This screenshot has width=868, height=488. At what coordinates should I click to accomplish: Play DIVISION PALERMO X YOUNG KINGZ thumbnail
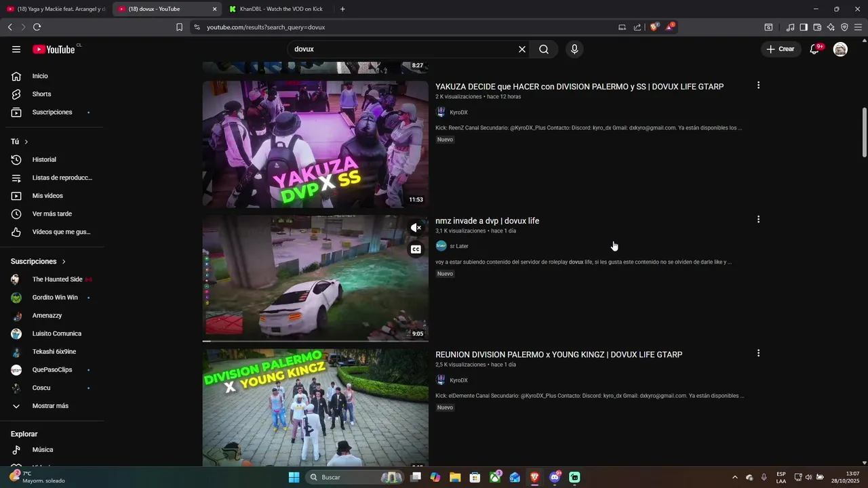tap(315, 407)
